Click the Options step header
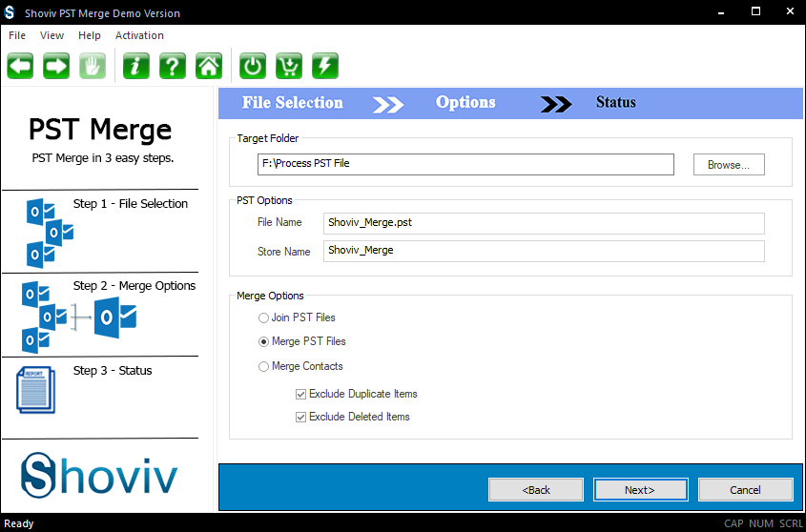Screen dimensions: 806x532 (x=465, y=102)
